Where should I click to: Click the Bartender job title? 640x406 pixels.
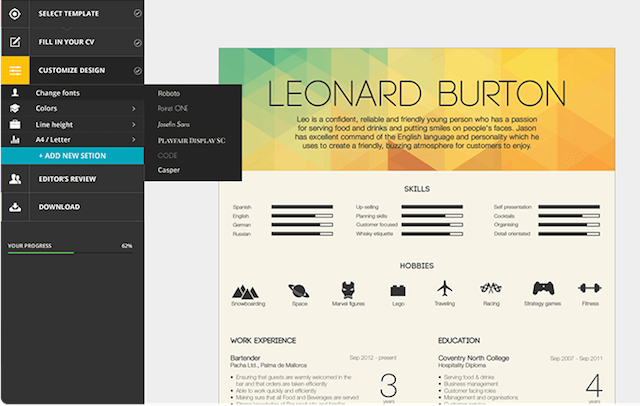point(245,358)
